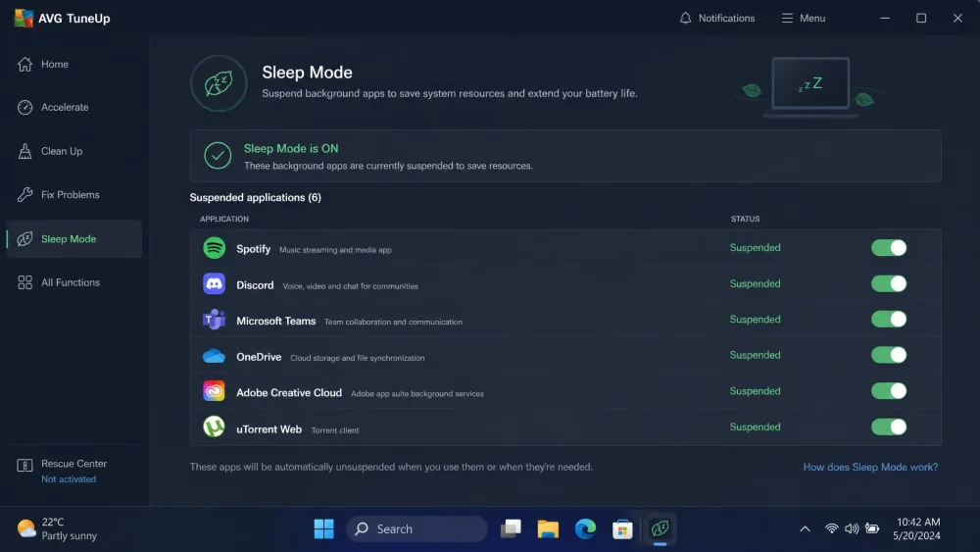Open the taskbar clock and date
Image resolution: width=980 pixels, height=552 pixels.
917,528
